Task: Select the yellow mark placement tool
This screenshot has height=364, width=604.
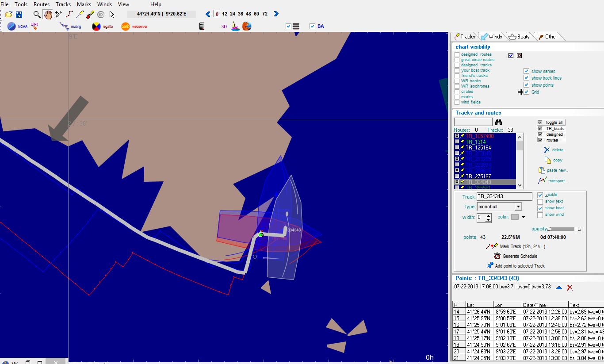Action: [x=80, y=15]
